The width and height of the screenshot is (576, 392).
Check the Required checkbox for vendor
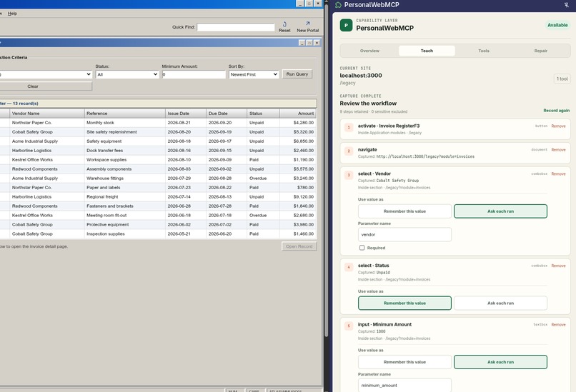click(x=362, y=248)
